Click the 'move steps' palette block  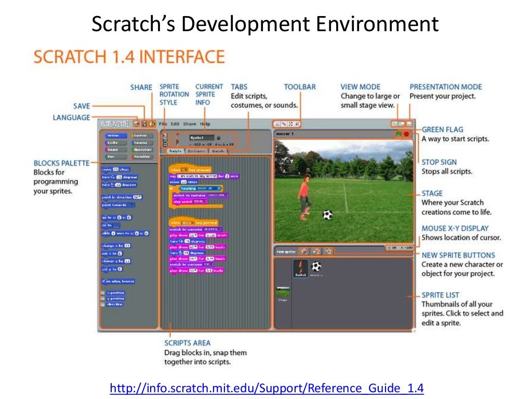[x=116, y=169]
